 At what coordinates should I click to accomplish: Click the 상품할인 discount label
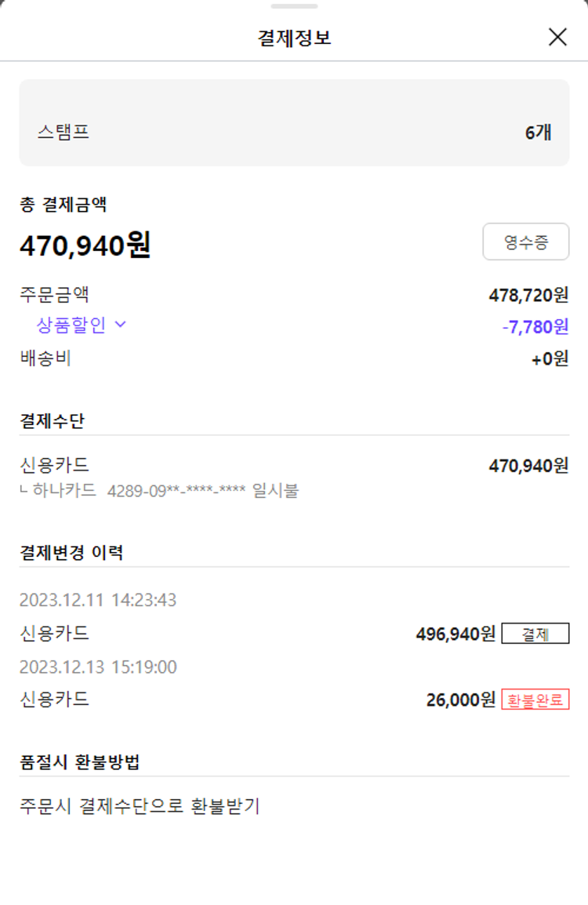(71, 325)
